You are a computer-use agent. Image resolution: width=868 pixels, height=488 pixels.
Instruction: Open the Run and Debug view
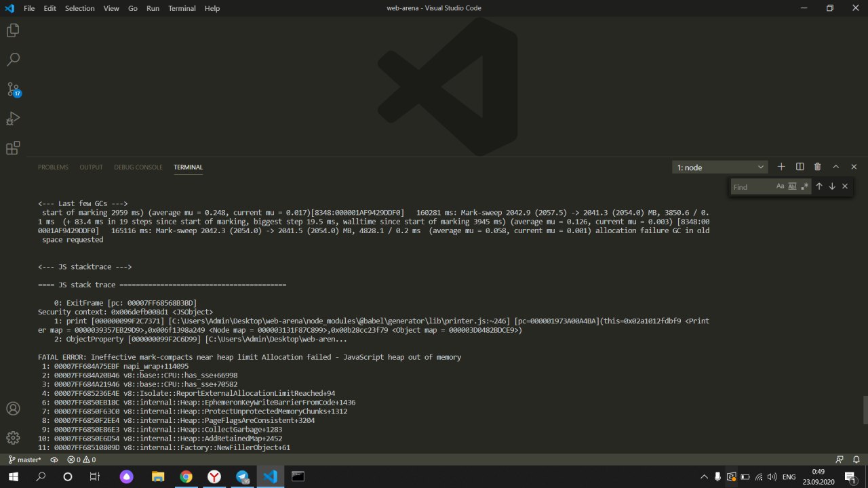[13, 119]
